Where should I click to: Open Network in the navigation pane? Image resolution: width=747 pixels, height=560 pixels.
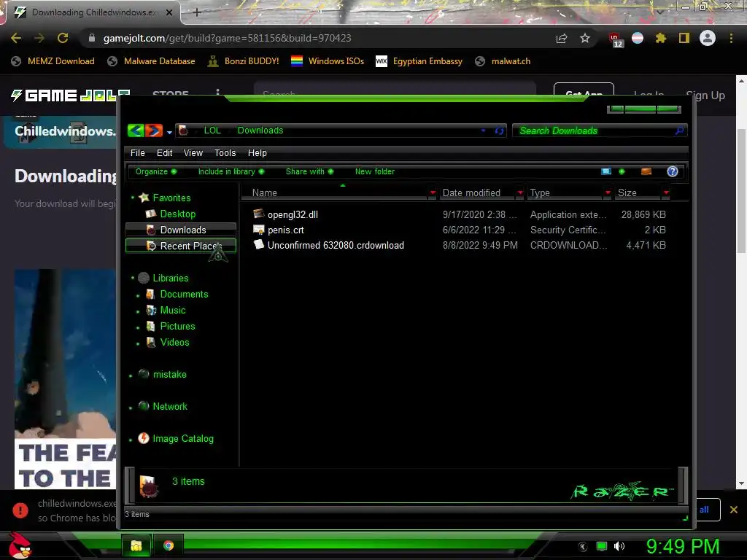[169, 406]
